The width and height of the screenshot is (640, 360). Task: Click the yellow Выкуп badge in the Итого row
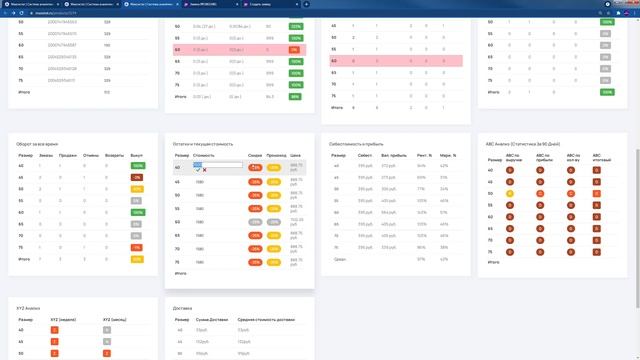tap(137, 260)
